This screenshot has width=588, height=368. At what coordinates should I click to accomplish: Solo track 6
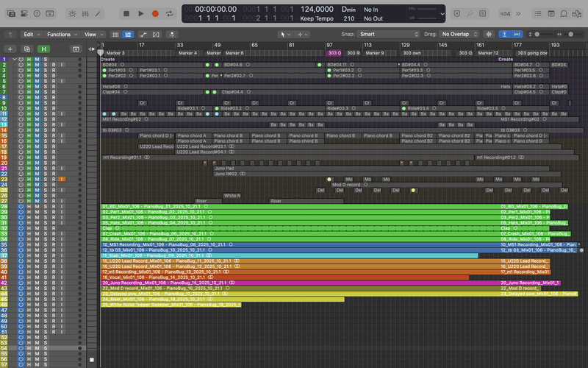pos(45,86)
